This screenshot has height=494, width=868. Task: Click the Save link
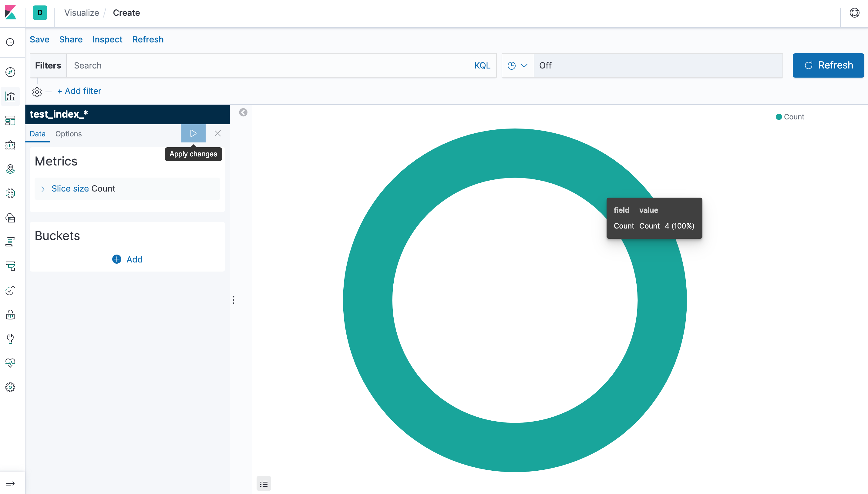(39, 39)
